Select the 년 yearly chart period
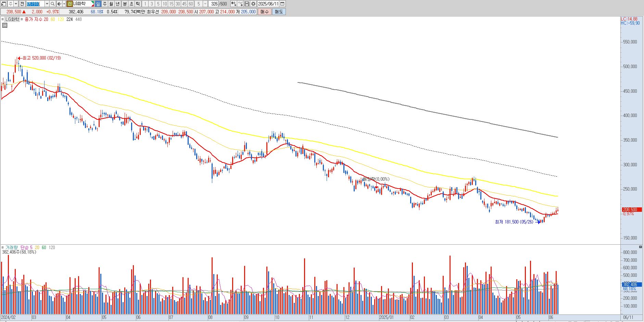Screen dimensions: 644x322 click(x=118, y=4)
